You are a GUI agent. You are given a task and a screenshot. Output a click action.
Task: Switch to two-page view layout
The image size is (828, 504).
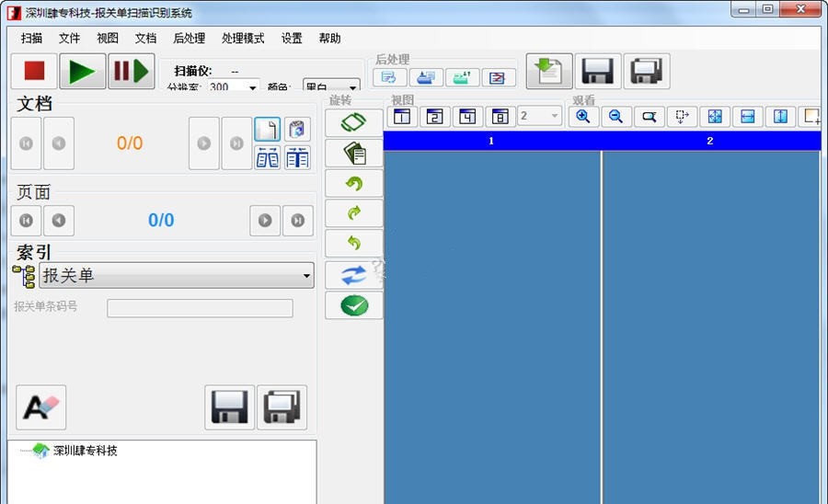click(434, 116)
